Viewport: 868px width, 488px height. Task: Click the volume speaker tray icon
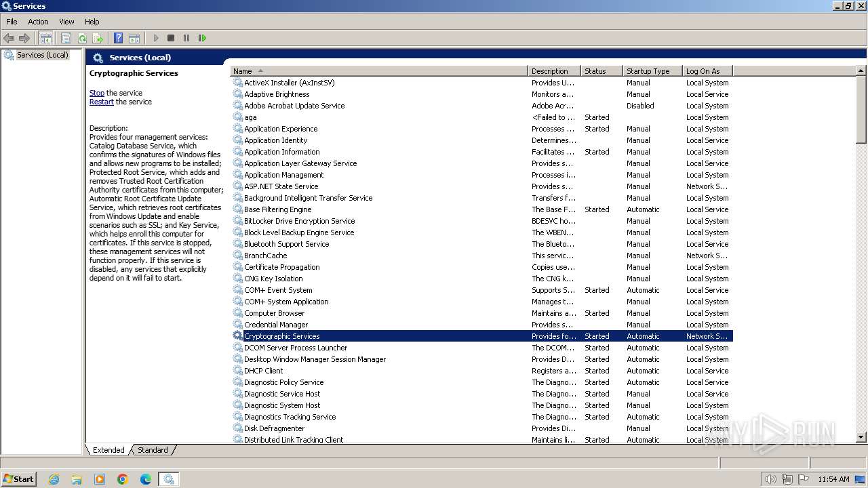tap(771, 479)
